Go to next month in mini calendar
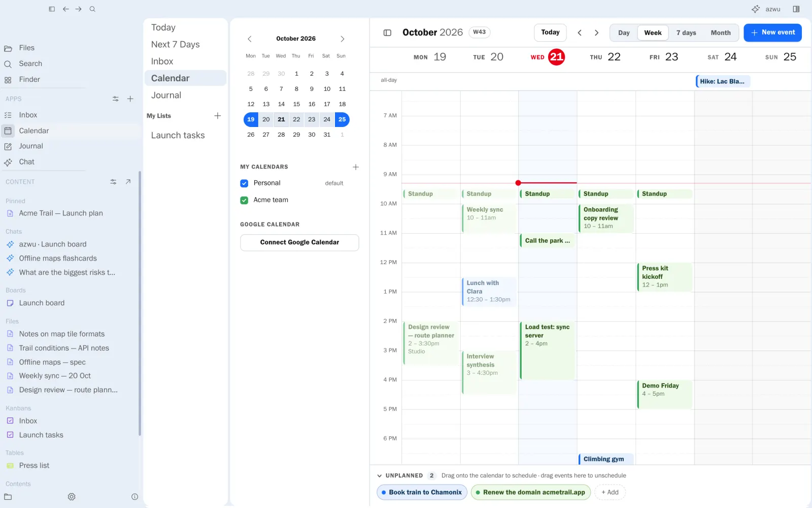This screenshot has height=508, width=812. [343, 39]
